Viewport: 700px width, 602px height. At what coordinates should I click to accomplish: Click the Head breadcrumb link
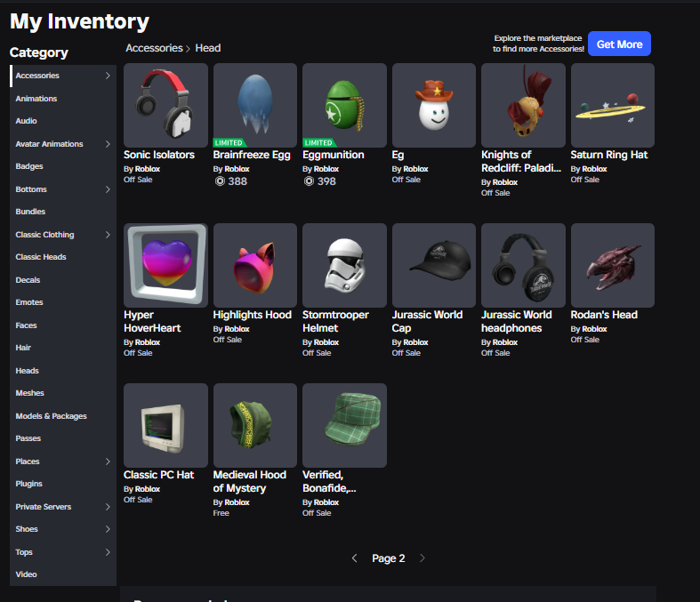pos(207,48)
